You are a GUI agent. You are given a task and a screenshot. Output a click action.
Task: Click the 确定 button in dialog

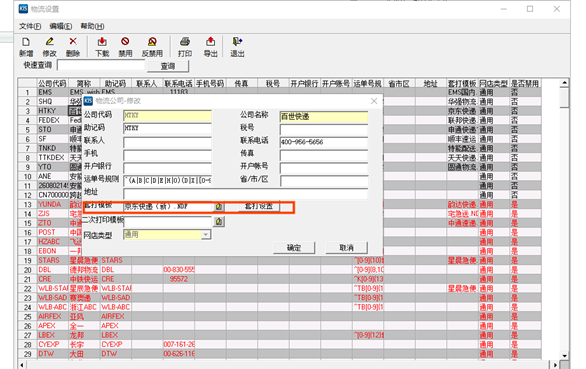click(294, 248)
